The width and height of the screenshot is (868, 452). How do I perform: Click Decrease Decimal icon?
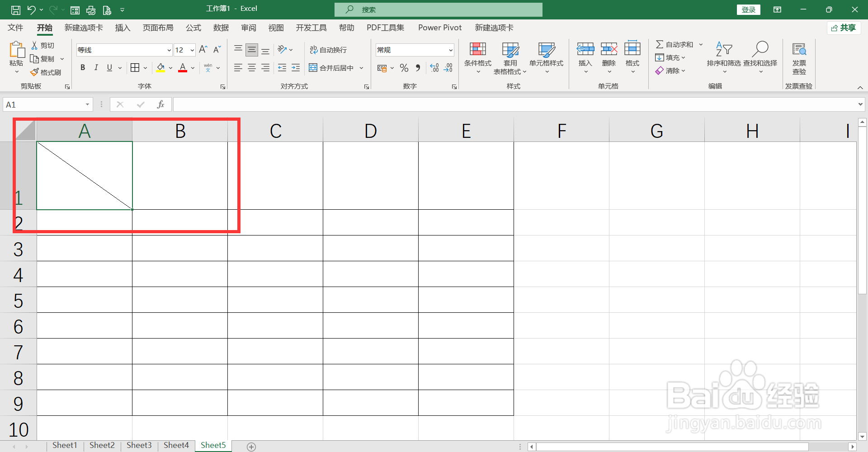448,68
